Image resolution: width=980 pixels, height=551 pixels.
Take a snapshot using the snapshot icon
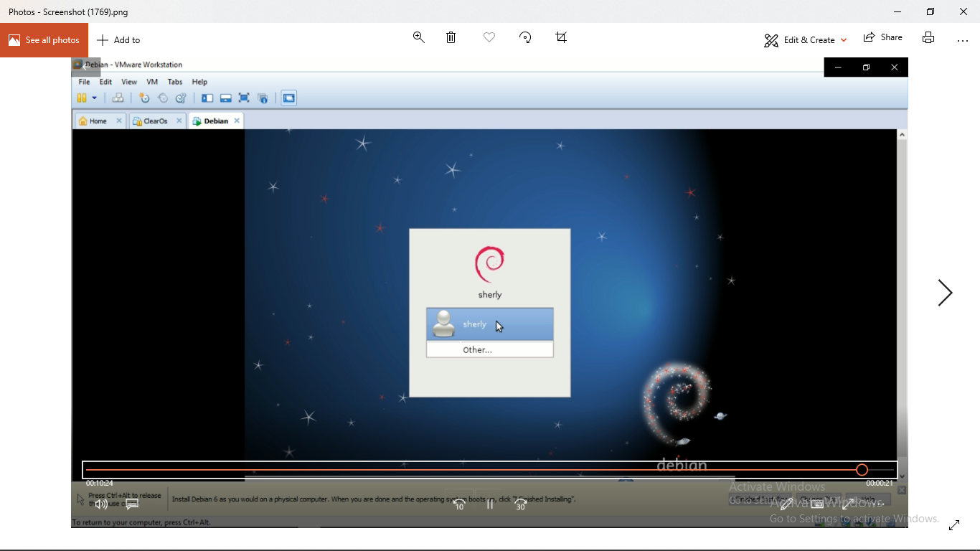pos(144,98)
